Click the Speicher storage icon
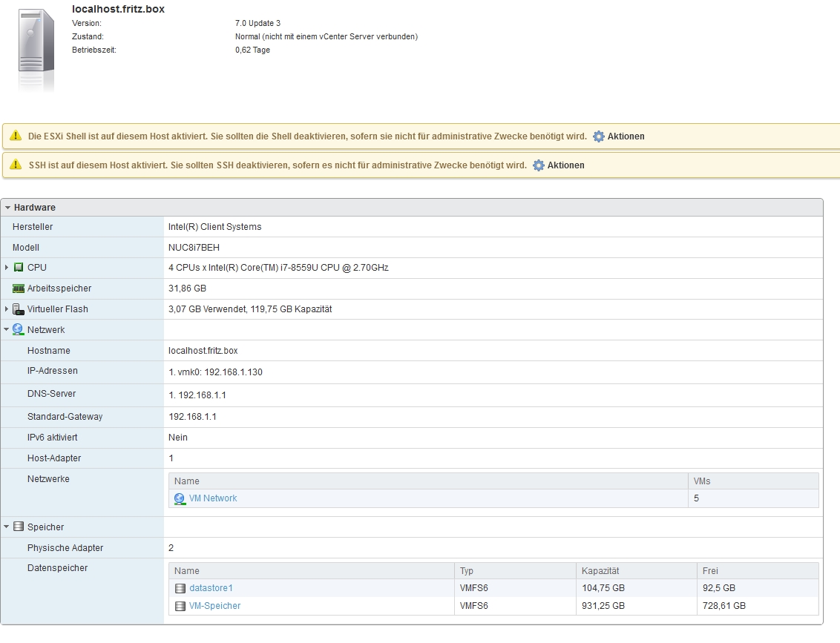 19,527
